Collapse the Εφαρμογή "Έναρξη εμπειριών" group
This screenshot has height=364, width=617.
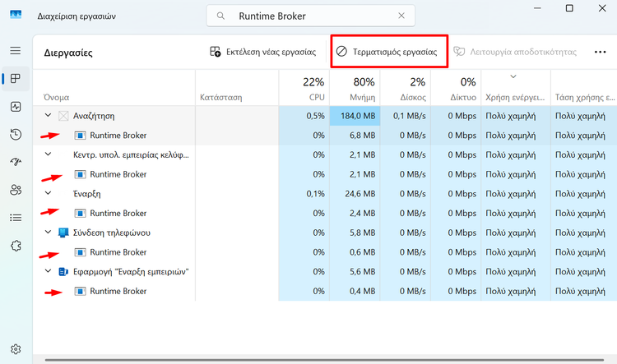(x=48, y=271)
